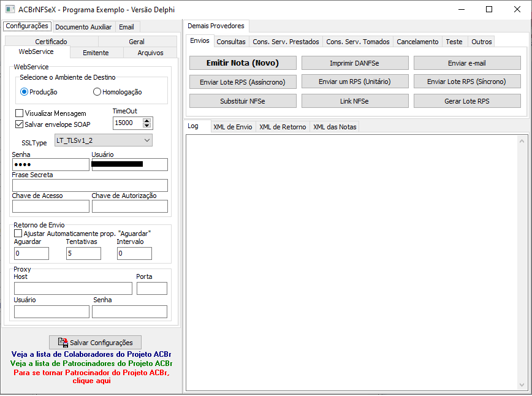532x396 pixels.
Task: Switch to the Certificado tab
Action: pyautogui.click(x=51, y=42)
